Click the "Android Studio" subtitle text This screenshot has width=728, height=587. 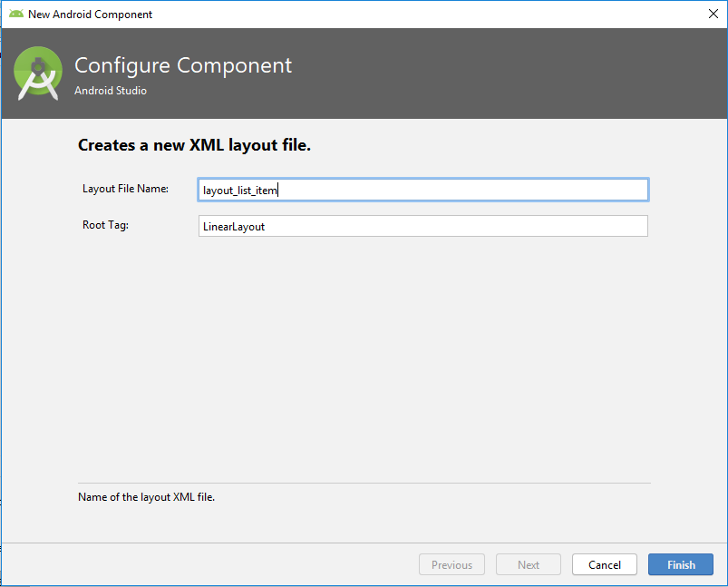point(111,91)
